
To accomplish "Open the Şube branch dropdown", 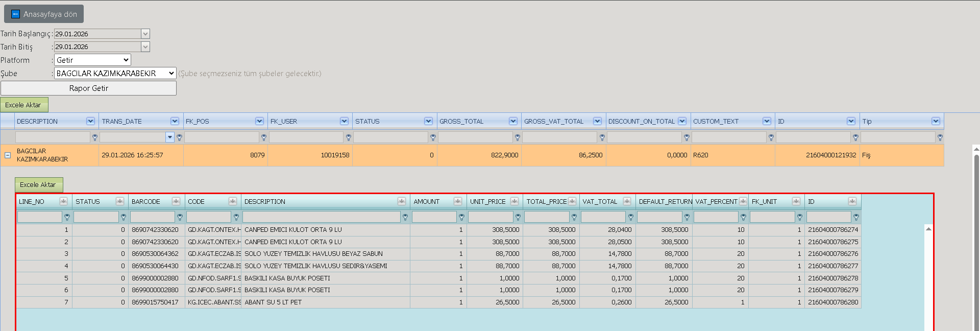I will [115, 73].
